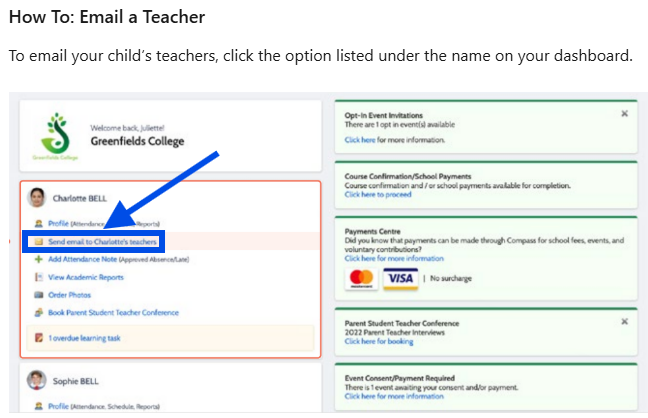
Task: Click the Greenfields College logo
Action: tap(58, 136)
